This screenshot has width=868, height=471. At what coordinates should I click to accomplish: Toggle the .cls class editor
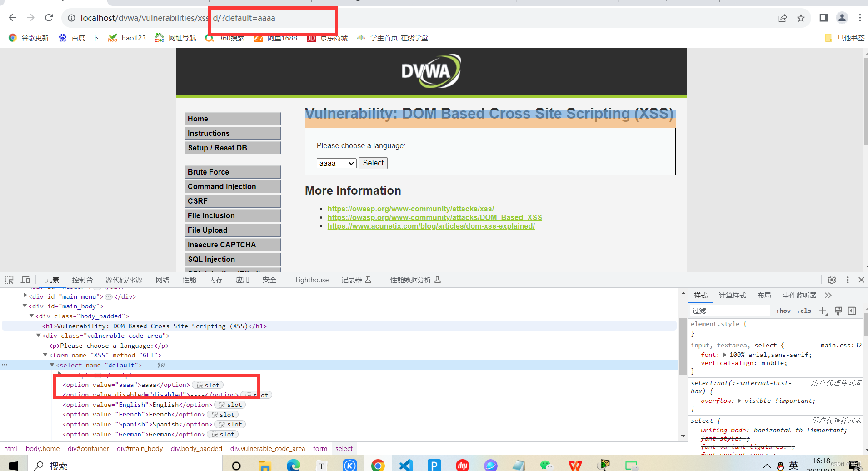click(x=804, y=311)
